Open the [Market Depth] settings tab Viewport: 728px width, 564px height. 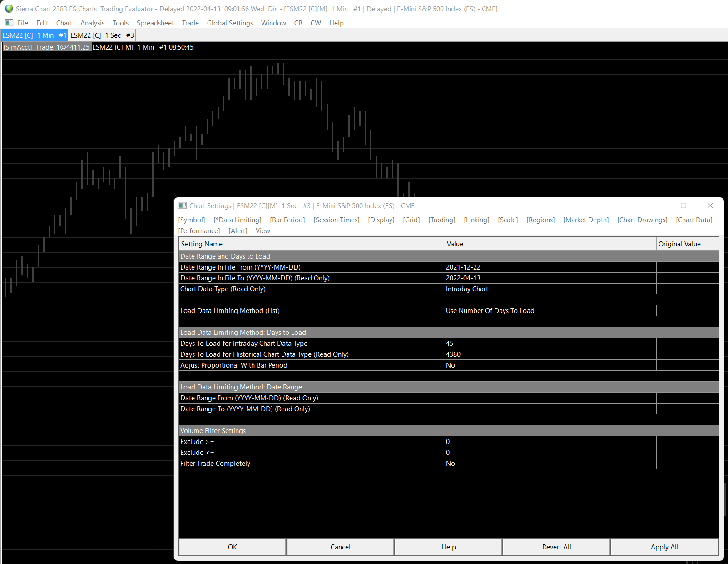(586, 220)
